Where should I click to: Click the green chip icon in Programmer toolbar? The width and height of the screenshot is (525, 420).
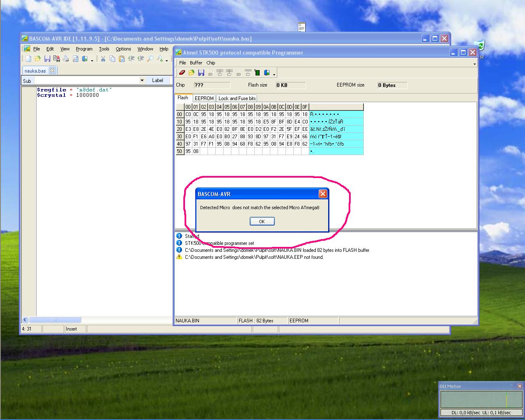pos(257,73)
